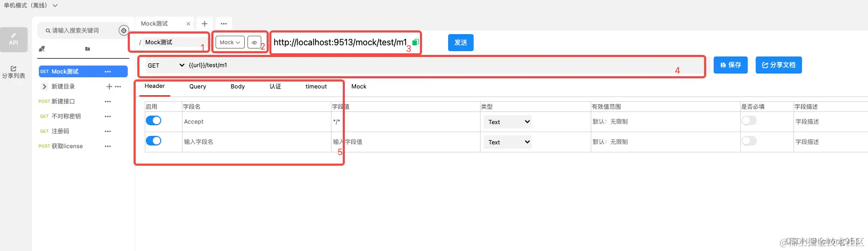Click the http://localhost:9513/mock/test/m1 URL text
Viewport: 868px width, 251px height.
click(x=340, y=42)
